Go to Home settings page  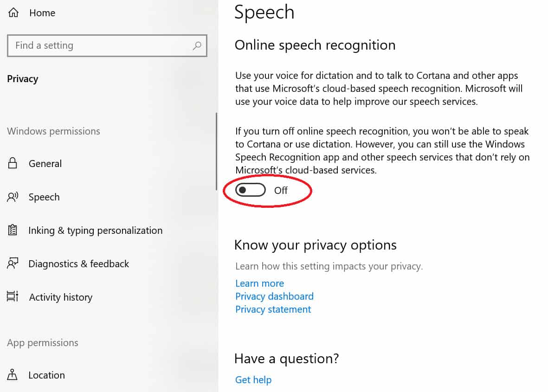[x=42, y=13]
